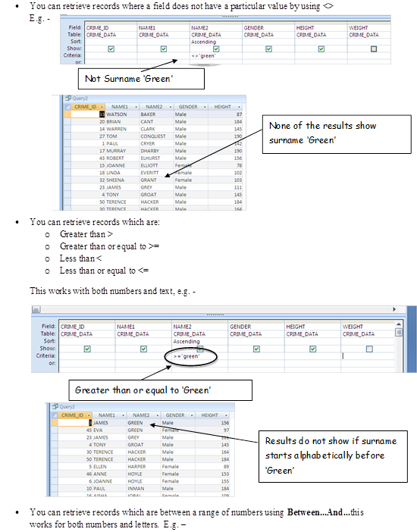Viewport: 417px width, 532px height.
Task: Open NAME2 column dropdown in upper results
Action: (171, 107)
